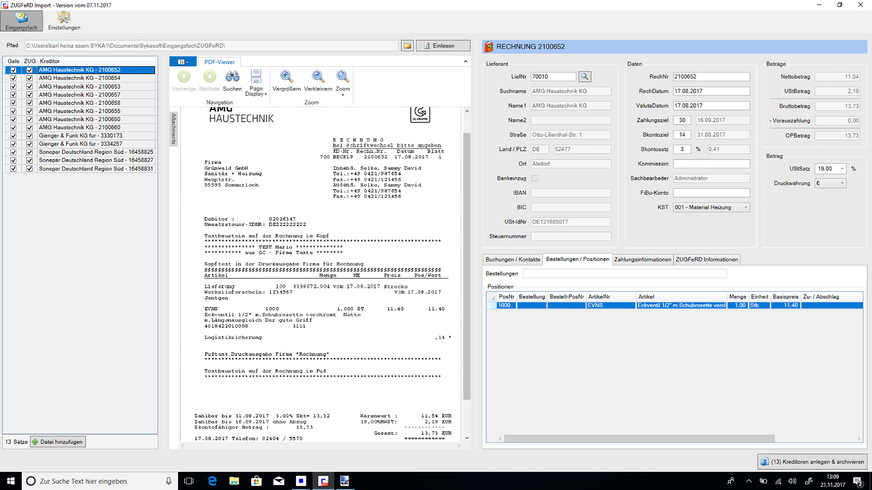Viewport: 872px width, 490px height.
Task: Open the ZUGFeRD Informationen tab
Action: click(x=707, y=258)
